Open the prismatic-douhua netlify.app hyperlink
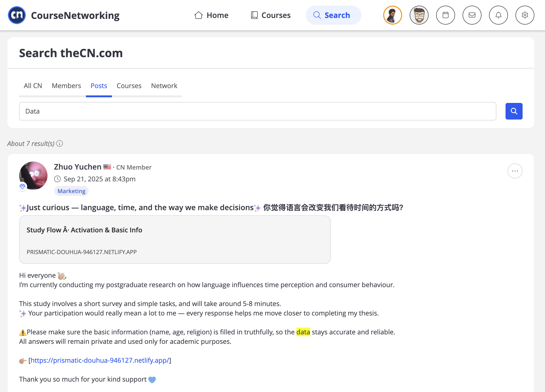545x392 pixels. pyautogui.click(x=100, y=360)
